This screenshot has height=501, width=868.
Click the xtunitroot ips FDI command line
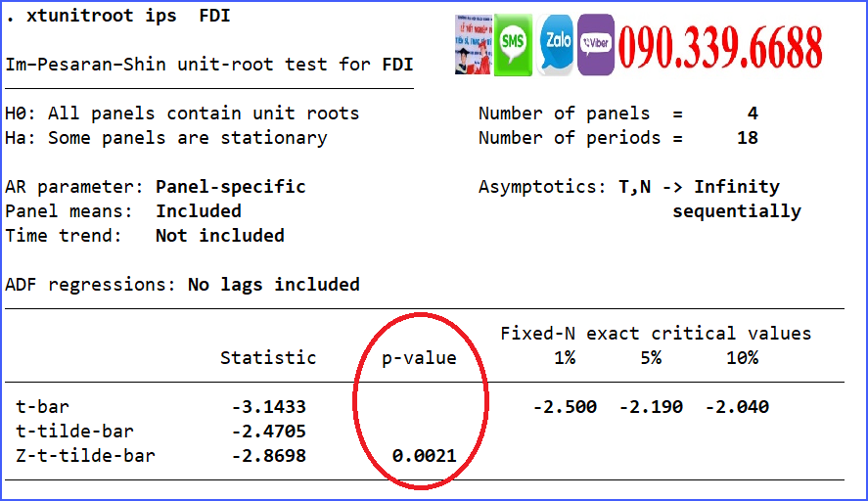click(x=118, y=17)
